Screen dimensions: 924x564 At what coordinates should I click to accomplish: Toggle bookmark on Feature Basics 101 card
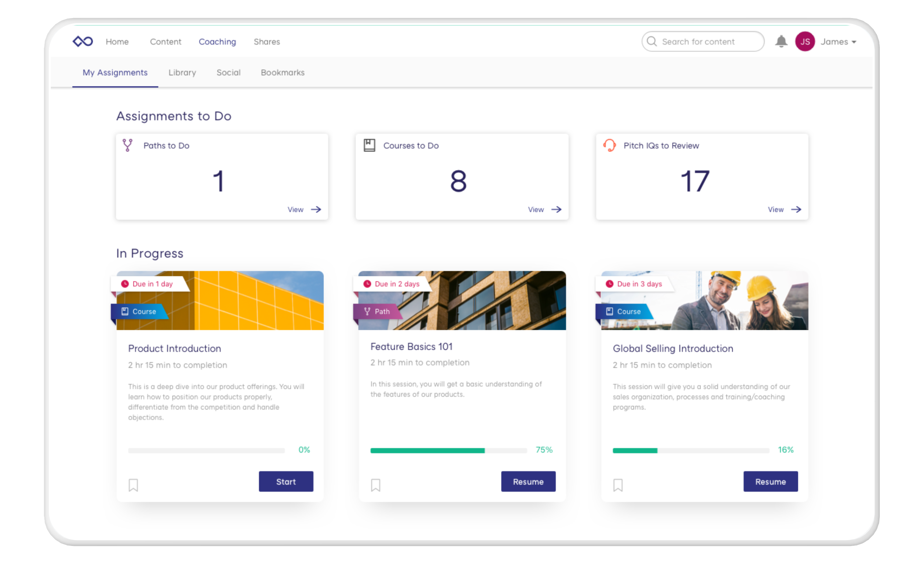tap(375, 485)
